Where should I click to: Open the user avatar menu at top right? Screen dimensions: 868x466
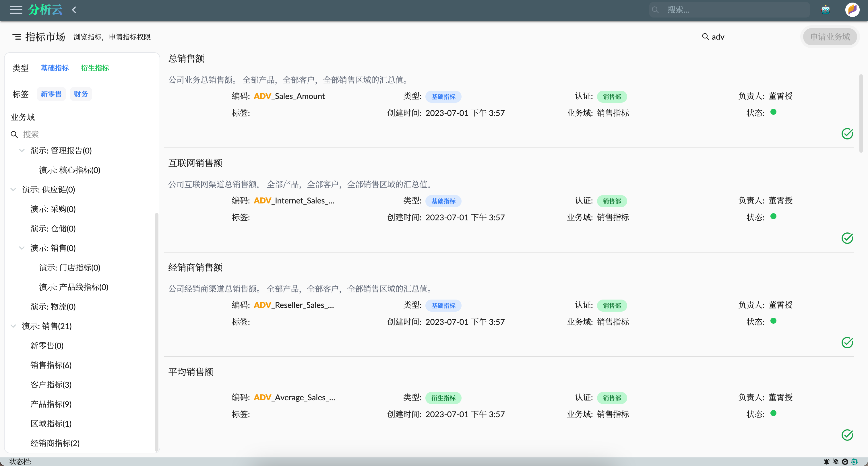[852, 9]
